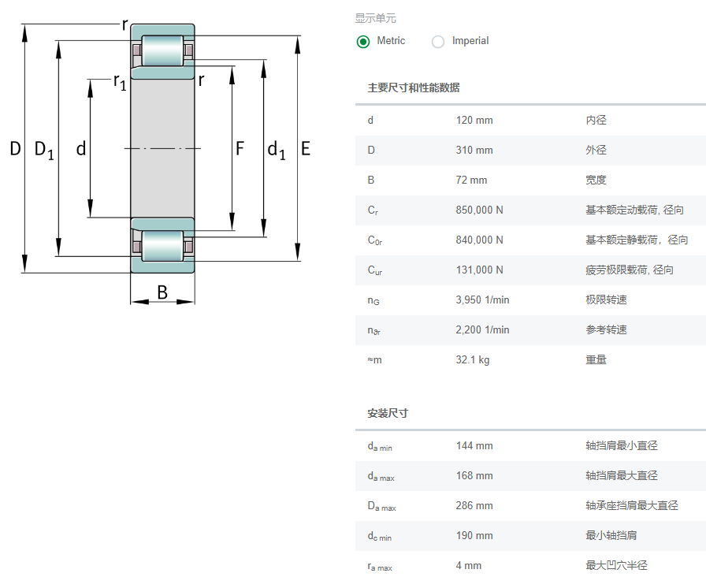Screen dimensions: 706x588
Task: Select the 131,000 N fatigue limit value
Action: (479, 270)
